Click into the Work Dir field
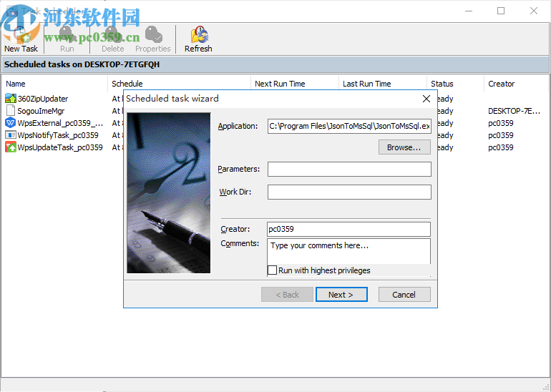This screenshot has height=392, width=551. (349, 192)
